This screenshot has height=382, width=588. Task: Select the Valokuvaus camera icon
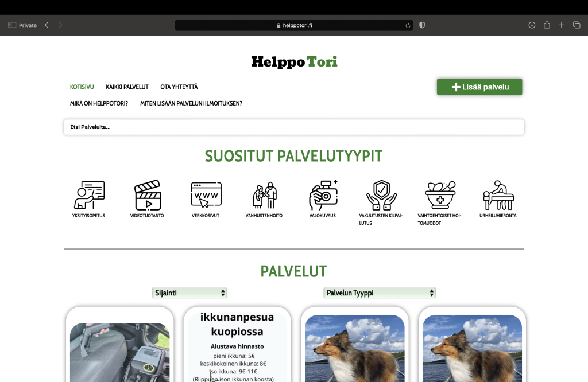click(323, 195)
